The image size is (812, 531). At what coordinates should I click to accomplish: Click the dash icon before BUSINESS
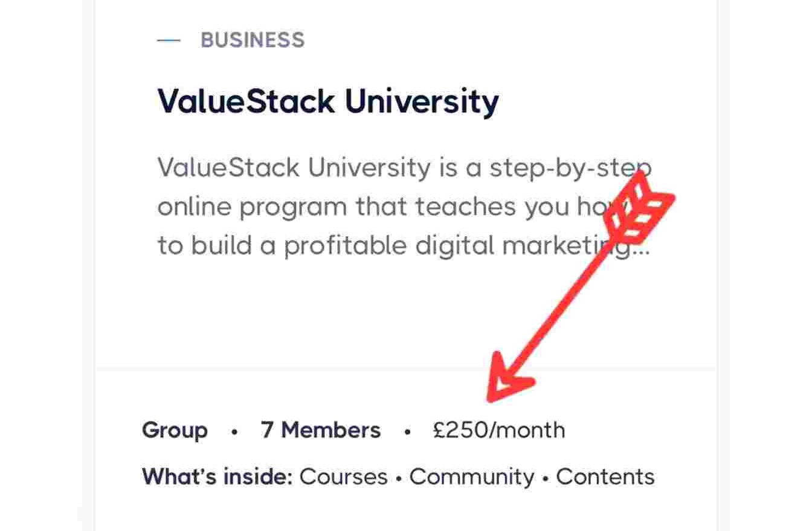click(169, 40)
